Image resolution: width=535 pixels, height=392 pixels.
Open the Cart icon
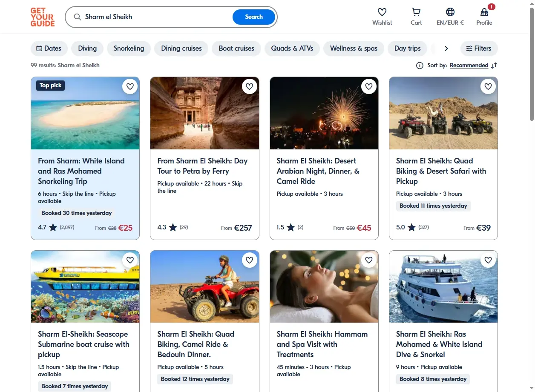pos(416,12)
